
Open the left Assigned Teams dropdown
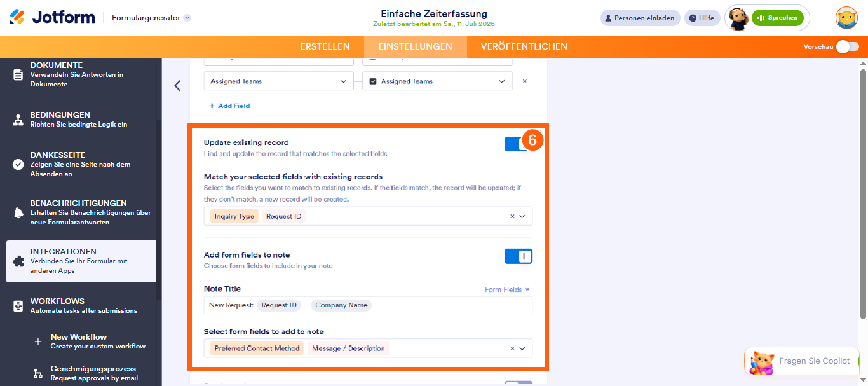[x=278, y=81]
